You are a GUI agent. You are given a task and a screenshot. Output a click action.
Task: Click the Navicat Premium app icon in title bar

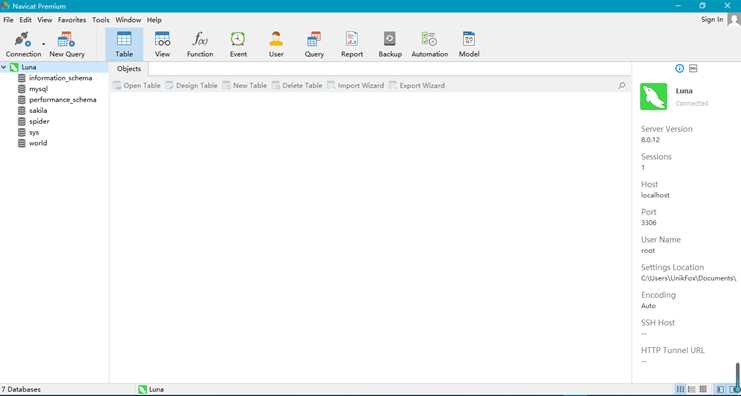click(x=5, y=6)
